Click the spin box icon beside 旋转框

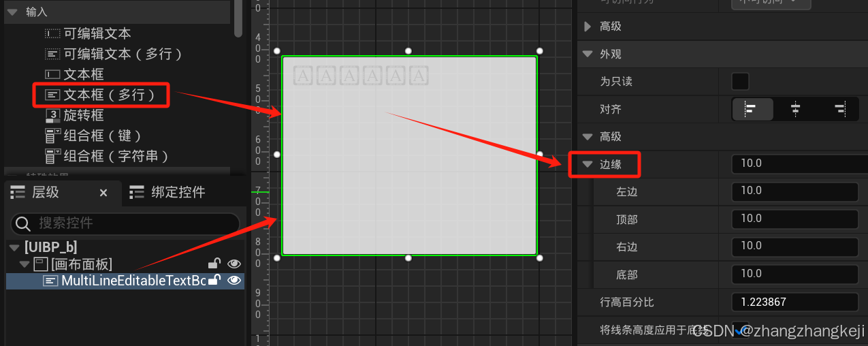(x=52, y=115)
